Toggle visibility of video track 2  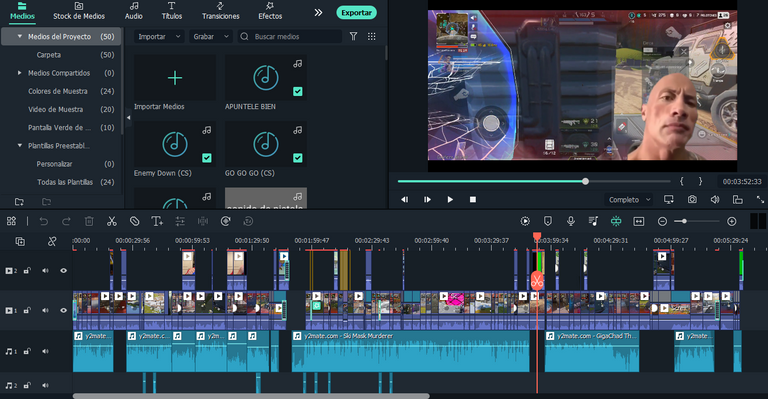64,270
